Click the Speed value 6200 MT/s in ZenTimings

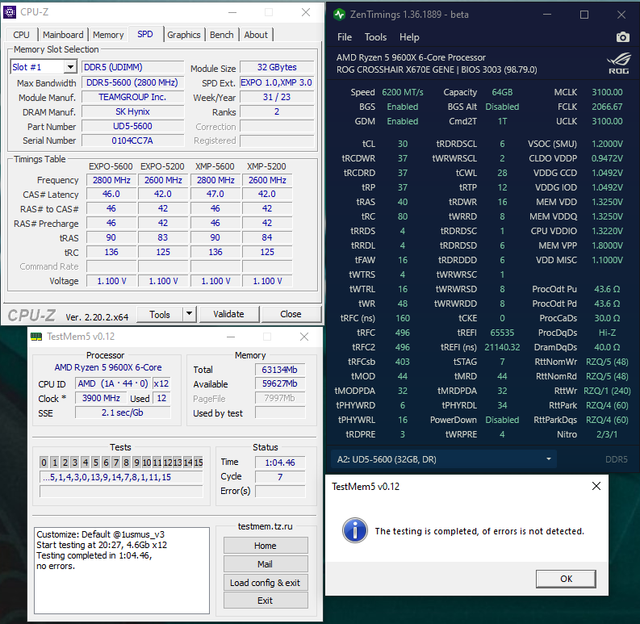402,92
